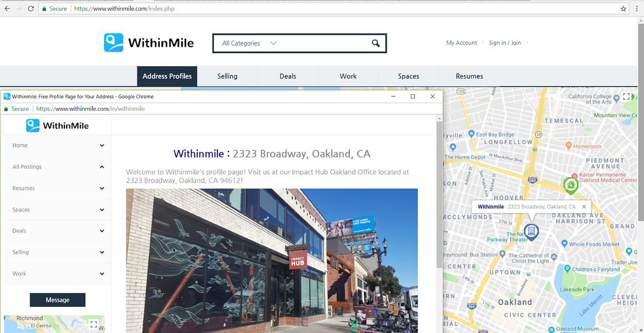Open the Chrome three-dot menu
644x333 pixels.
637,9
